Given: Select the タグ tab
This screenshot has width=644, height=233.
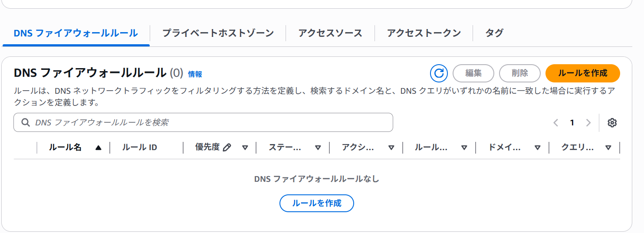Looking at the screenshot, I should 494,33.
